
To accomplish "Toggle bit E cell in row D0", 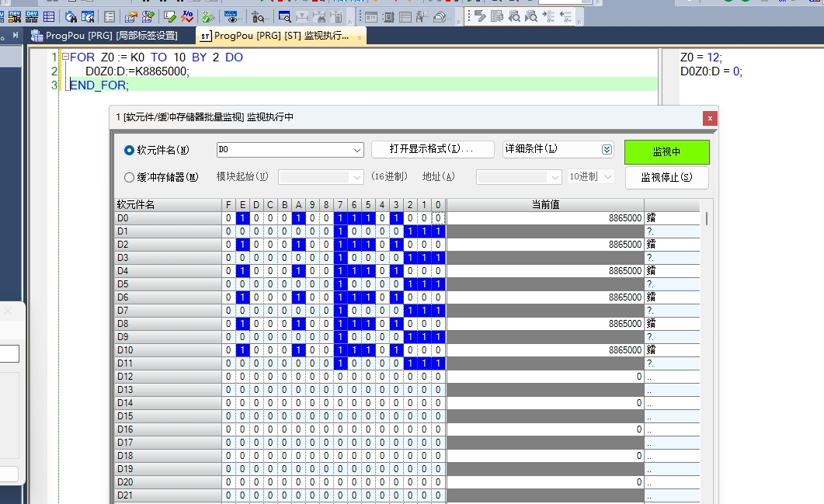I will coord(242,218).
